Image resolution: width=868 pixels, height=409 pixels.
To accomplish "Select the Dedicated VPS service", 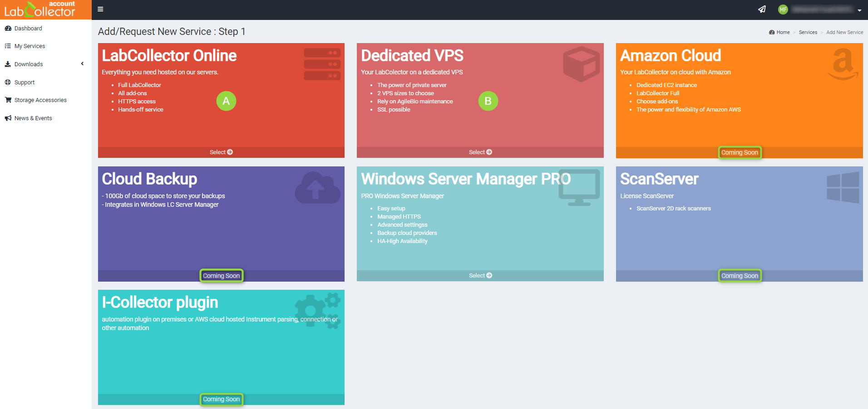I will [x=480, y=152].
